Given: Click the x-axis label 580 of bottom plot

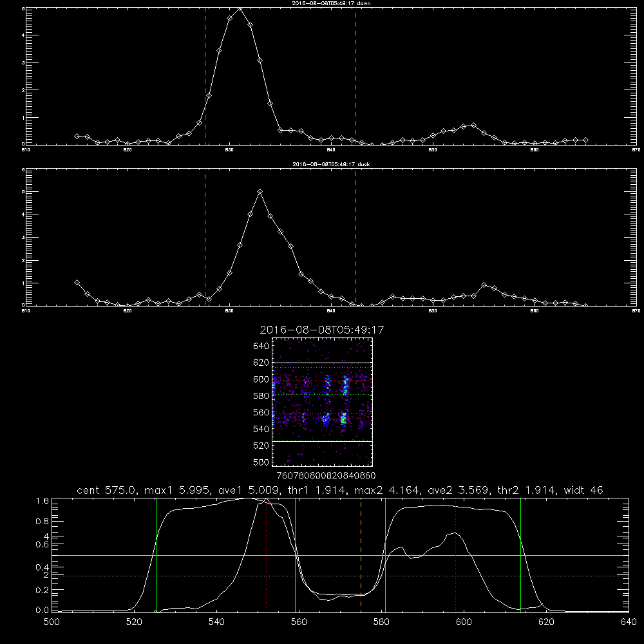Looking at the screenshot, I should pos(381,622).
